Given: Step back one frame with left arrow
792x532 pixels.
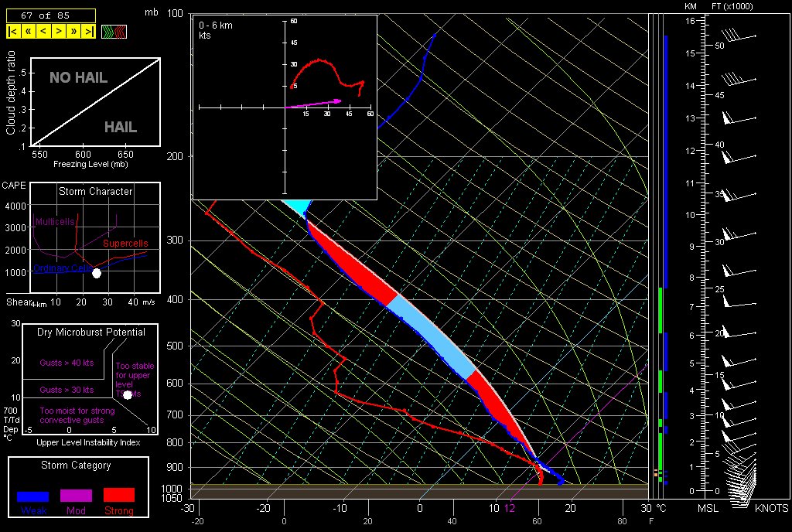Looking at the screenshot, I should pyautogui.click(x=43, y=32).
